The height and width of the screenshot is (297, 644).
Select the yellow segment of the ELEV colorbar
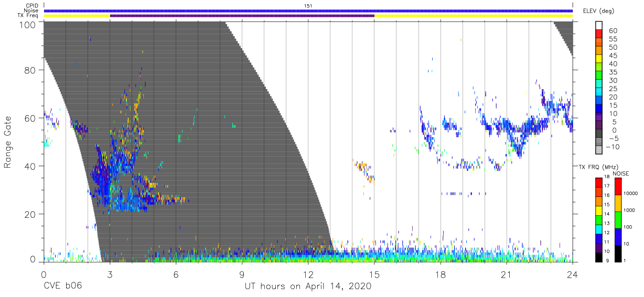[599, 59]
